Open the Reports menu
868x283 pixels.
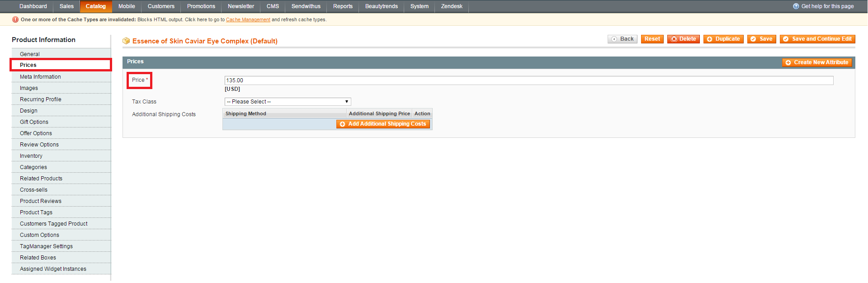(x=343, y=6)
